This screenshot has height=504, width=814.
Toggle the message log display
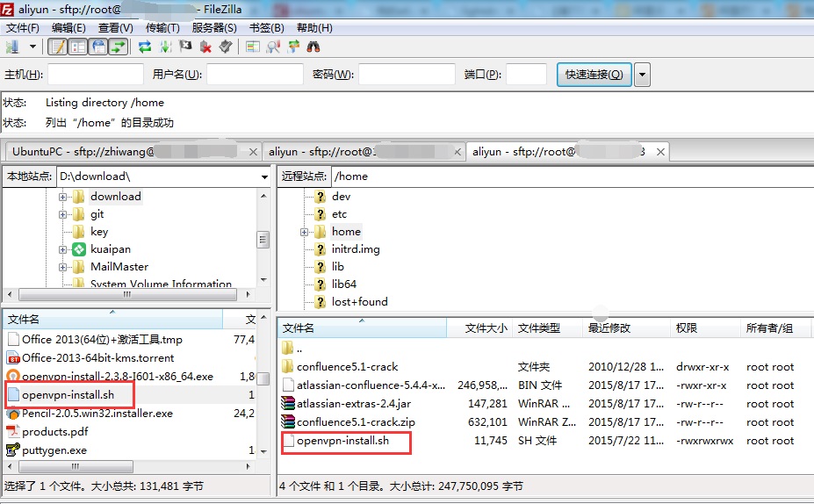click(x=58, y=47)
